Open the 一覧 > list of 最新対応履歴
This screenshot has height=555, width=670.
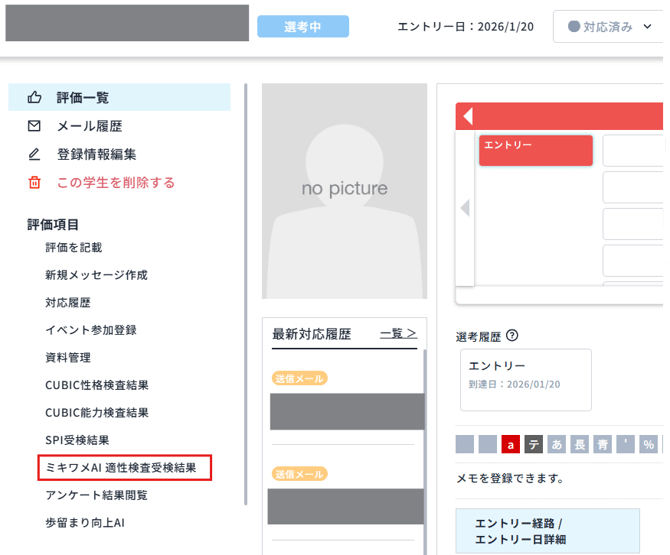click(x=398, y=334)
